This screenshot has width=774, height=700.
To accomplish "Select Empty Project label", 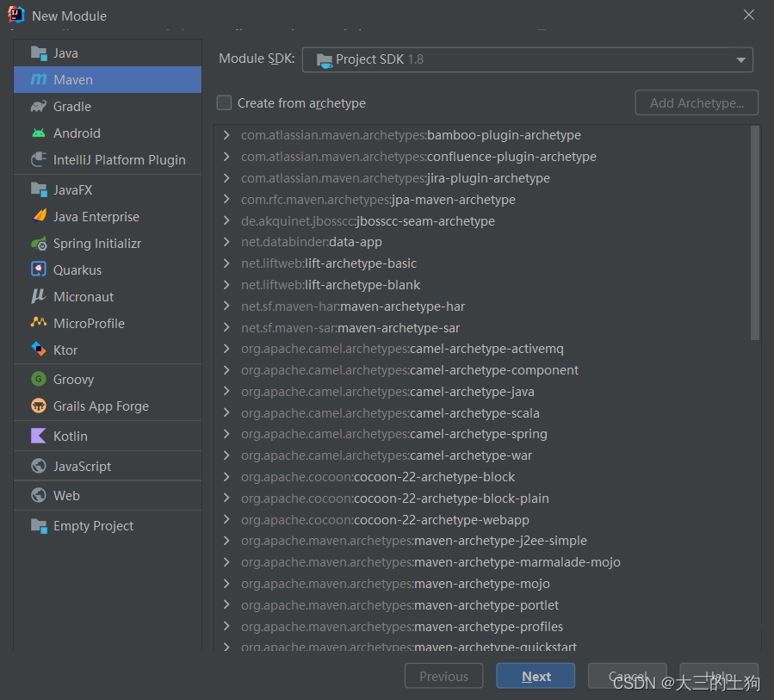I will pos(93,526).
